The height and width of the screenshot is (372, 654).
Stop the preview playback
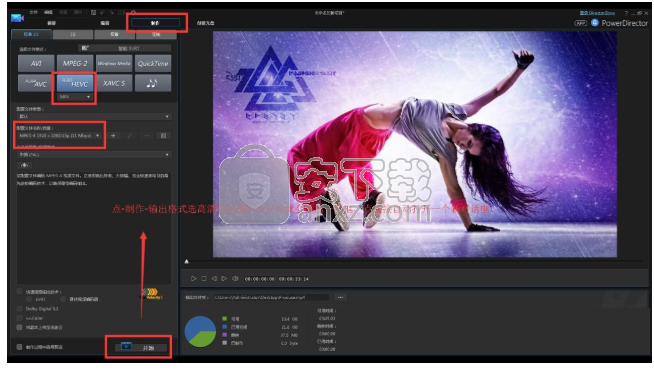coord(204,278)
